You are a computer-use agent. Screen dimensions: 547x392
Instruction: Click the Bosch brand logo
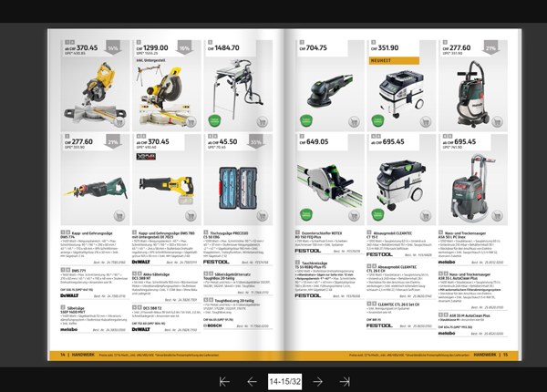212,325
